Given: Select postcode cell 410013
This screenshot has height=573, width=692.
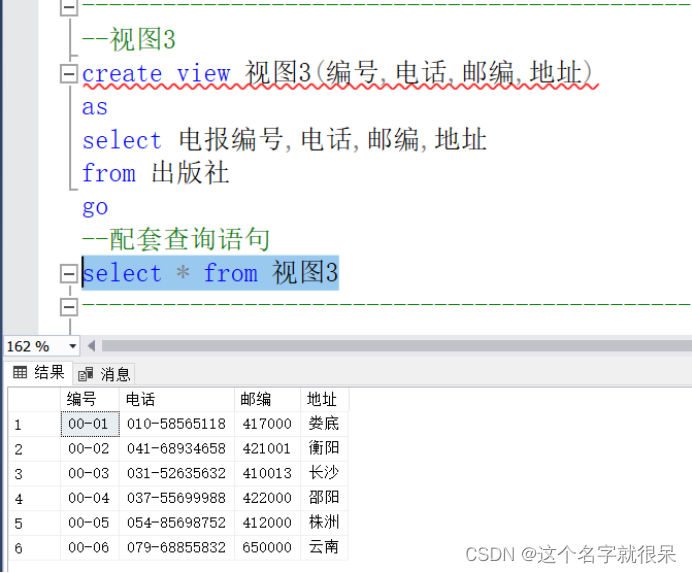Looking at the screenshot, I should (267, 473).
